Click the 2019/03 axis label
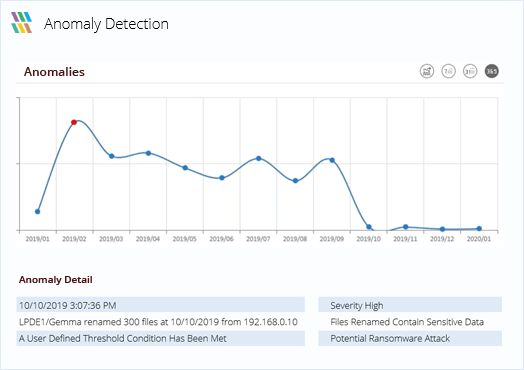This screenshot has width=524, height=370. (111, 239)
